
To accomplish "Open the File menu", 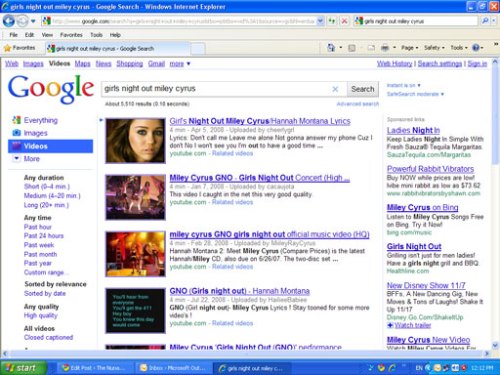I will point(13,35).
